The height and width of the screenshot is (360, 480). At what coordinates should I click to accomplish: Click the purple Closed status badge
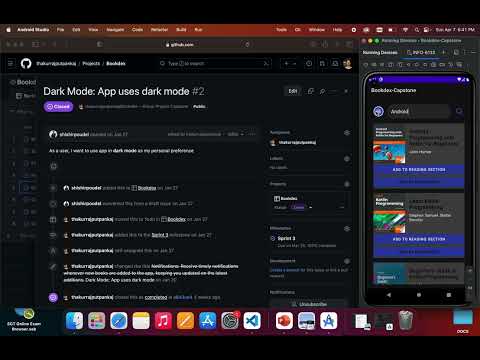tap(58, 107)
